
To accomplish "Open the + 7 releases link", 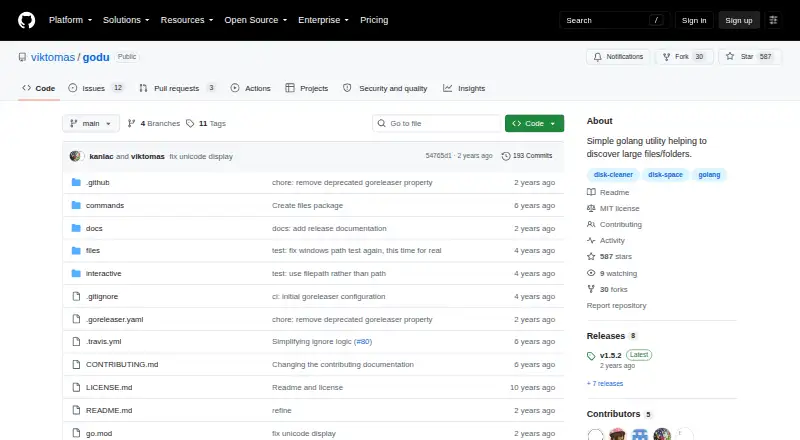I will [605, 383].
